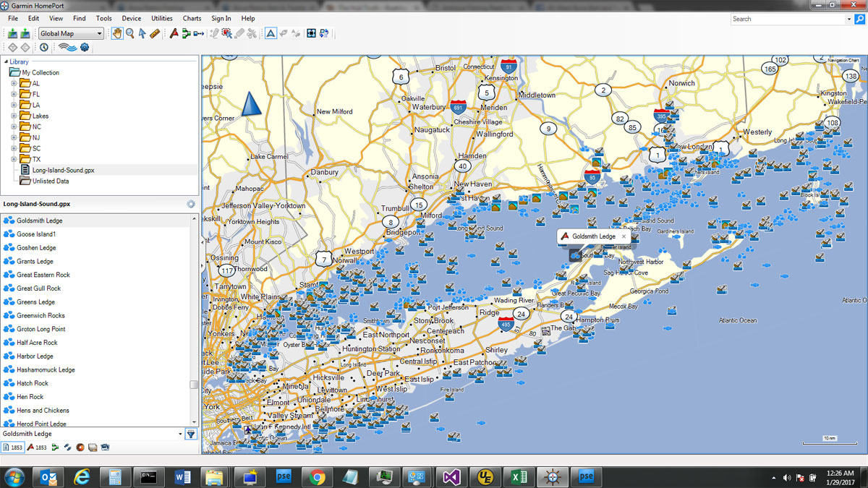
Task: Open the blue gear toolbar icon
Action: click(85, 48)
